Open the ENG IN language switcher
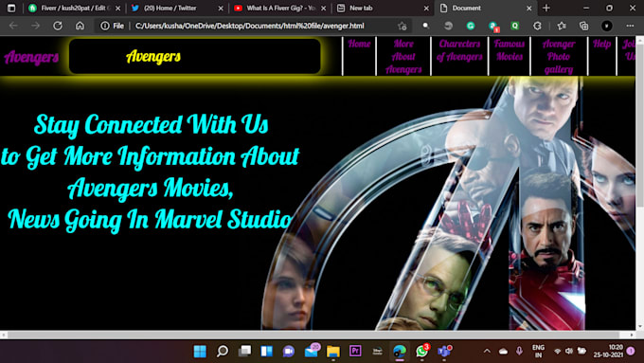The image size is (644, 363). pos(538,351)
